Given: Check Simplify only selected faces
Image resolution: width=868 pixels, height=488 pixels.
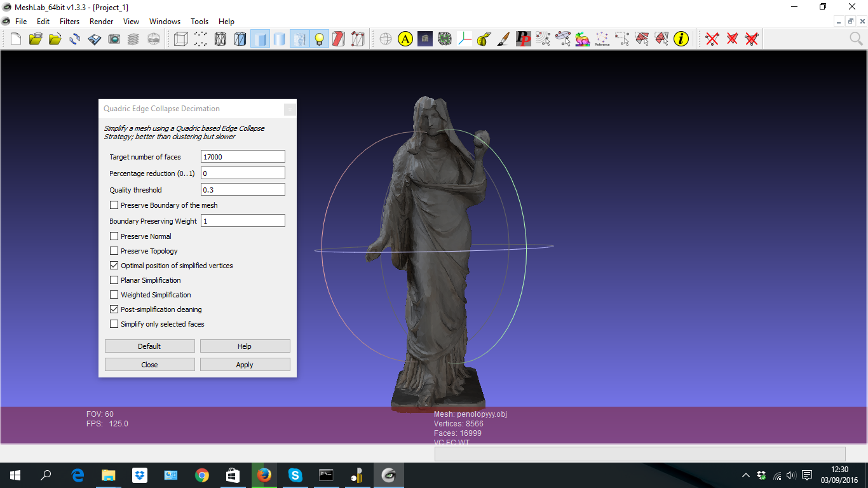Looking at the screenshot, I should [114, 324].
